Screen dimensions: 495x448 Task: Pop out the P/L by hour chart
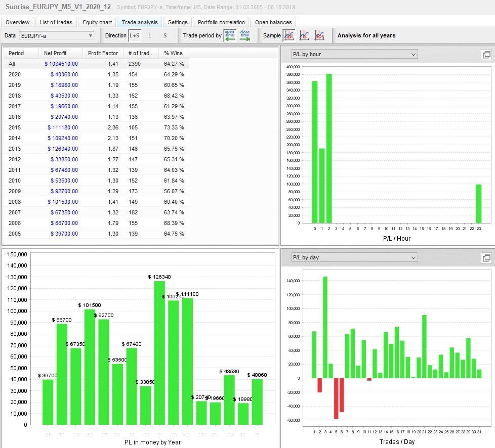point(486,55)
